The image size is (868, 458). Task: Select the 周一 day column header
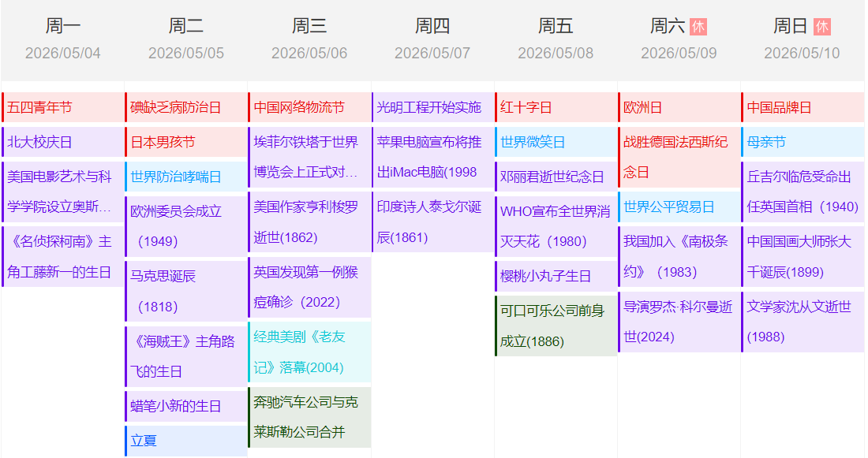[x=63, y=39]
